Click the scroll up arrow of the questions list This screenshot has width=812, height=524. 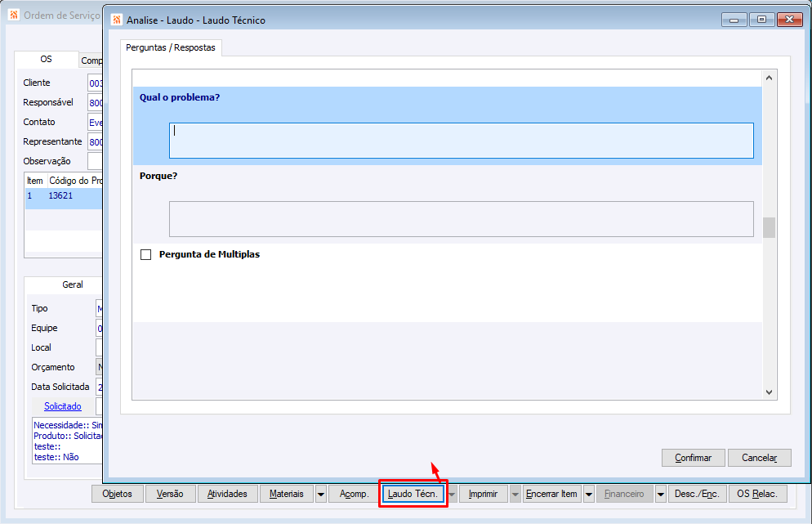coord(769,78)
